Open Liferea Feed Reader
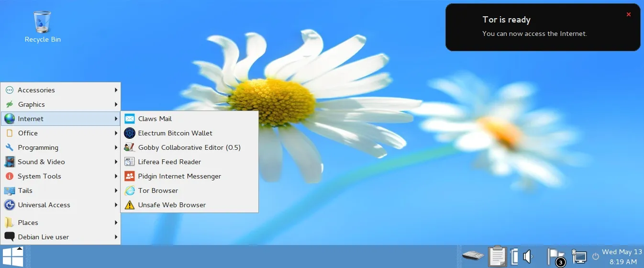The width and height of the screenshot is (644, 268). pos(169,162)
